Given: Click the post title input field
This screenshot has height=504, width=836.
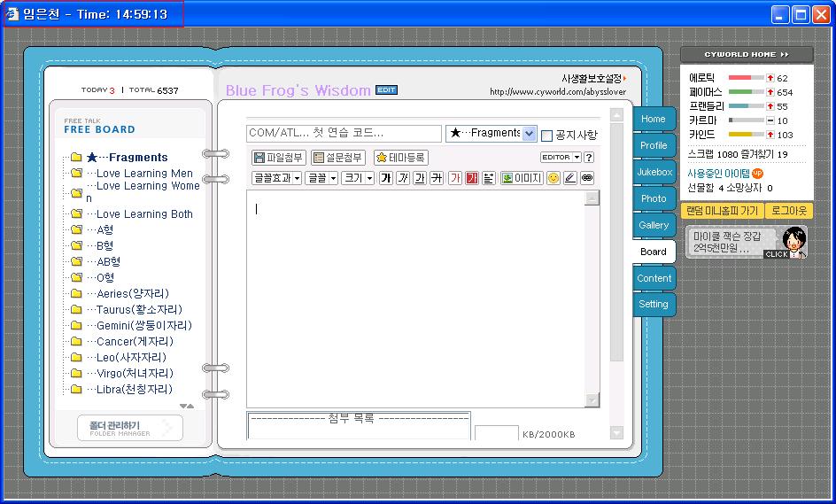Looking at the screenshot, I should tap(344, 134).
